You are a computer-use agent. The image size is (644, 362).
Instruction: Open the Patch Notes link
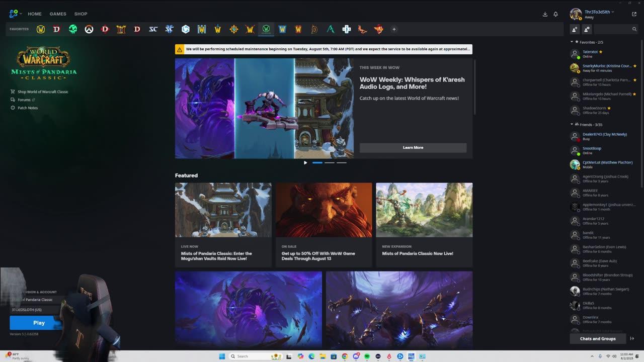coord(27,108)
